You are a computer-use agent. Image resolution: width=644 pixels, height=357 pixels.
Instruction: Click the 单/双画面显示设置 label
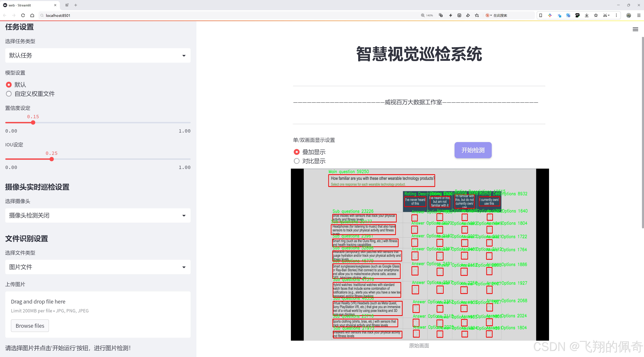tap(314, 140)
